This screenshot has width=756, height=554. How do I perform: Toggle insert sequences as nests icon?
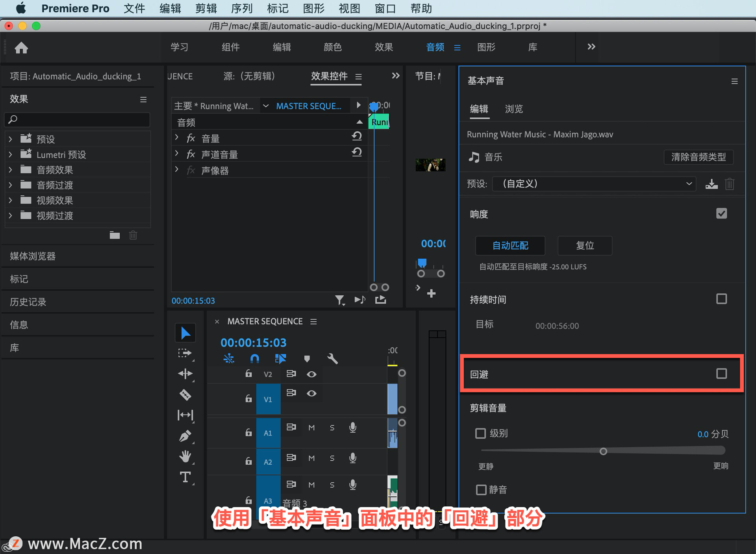tap(229, 359)
